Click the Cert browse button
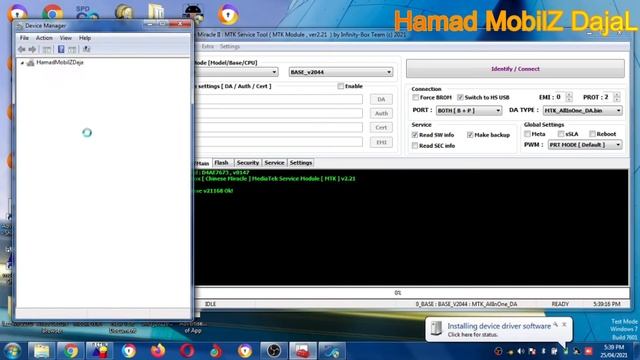 [381, 128]
